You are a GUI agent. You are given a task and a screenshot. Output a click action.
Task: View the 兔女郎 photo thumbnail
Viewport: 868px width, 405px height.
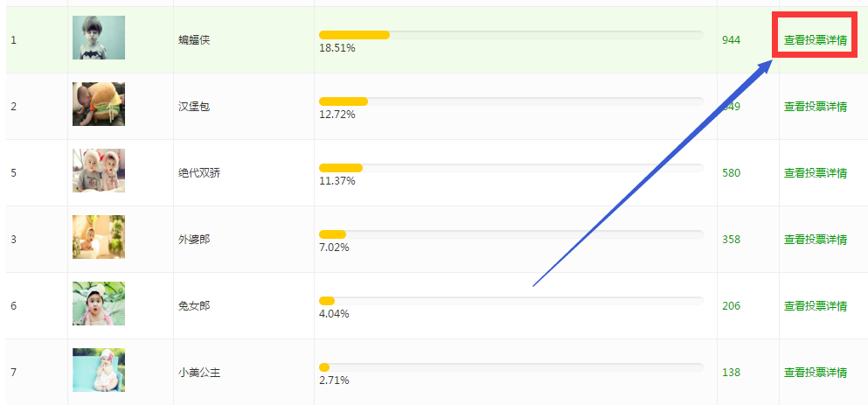pyautogui.click(x=99, y=304)
